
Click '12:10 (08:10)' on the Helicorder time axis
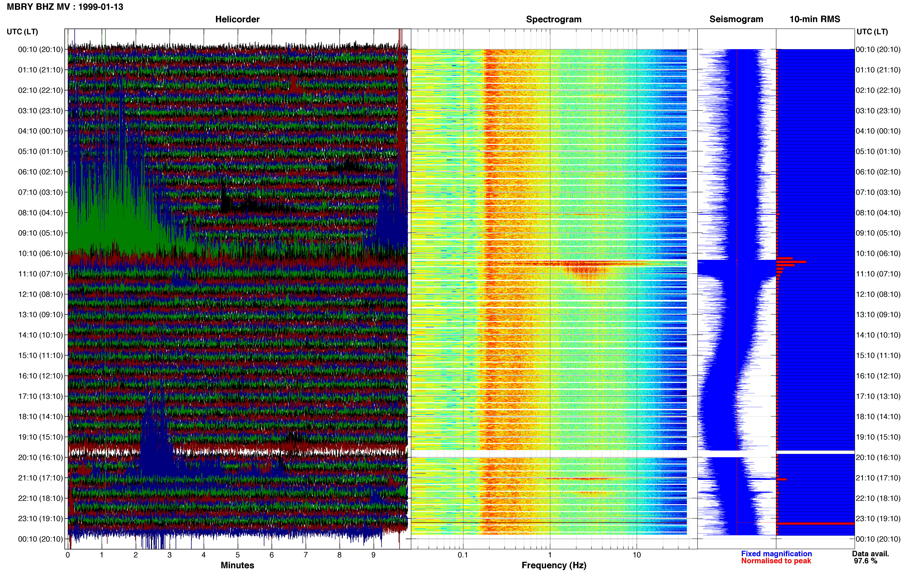(x=41, y=294)
